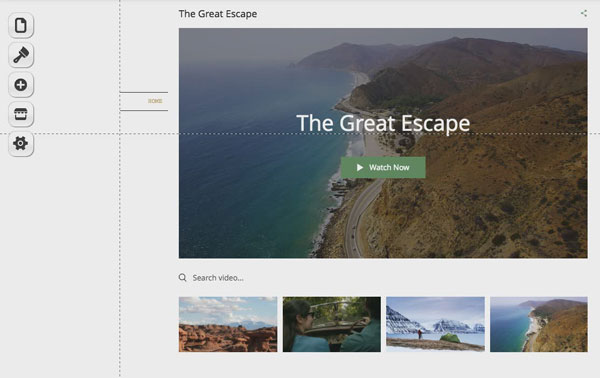Screen dimensions: 600x378
Task: Click the Watch Now button
Action: click(383, 167)
